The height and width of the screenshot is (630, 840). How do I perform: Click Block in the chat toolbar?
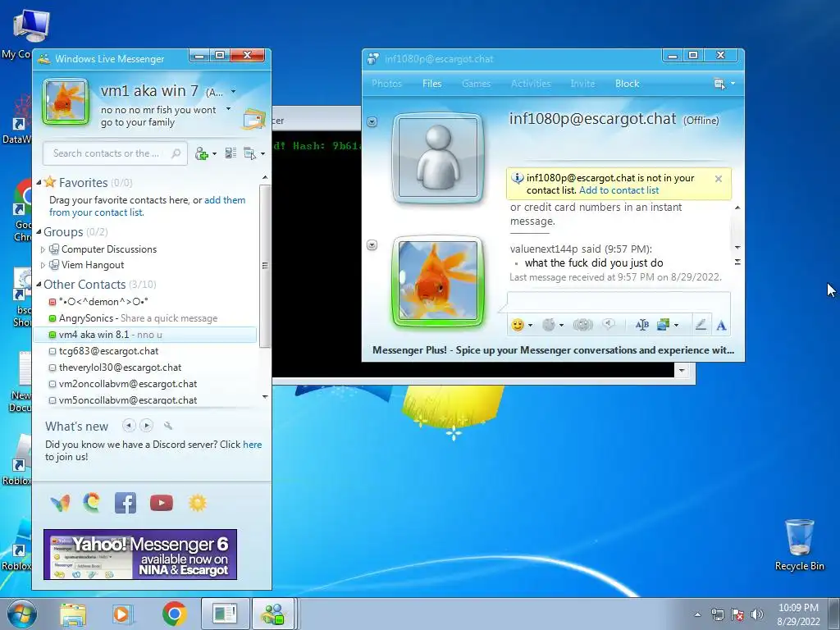(627, 84)
